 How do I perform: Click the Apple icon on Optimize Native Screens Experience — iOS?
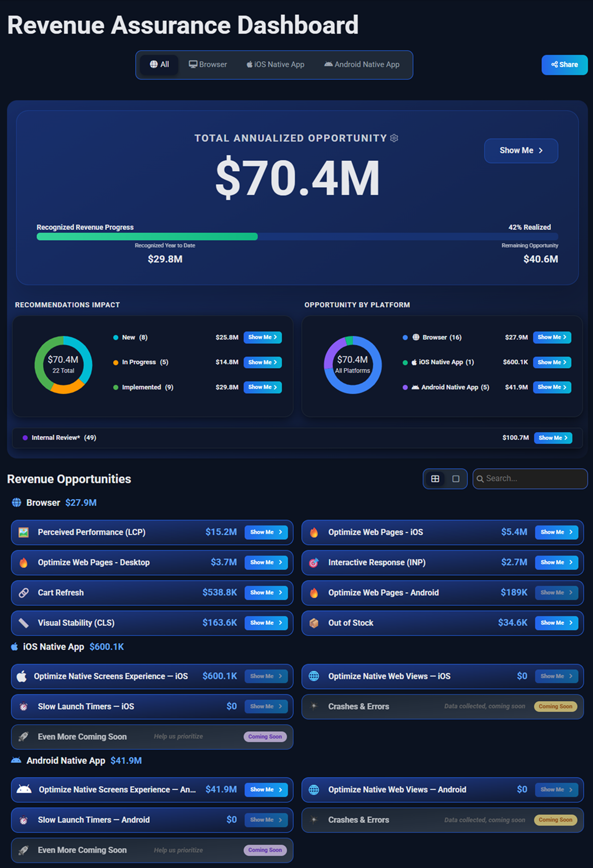(22, 676)
